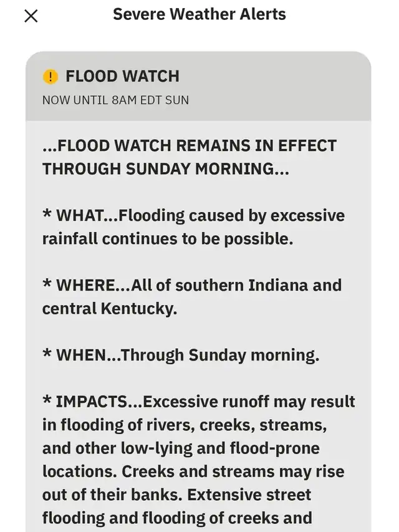
Task: Tap the Severe Weather Alerts title
Action: (x=199, y=15)
